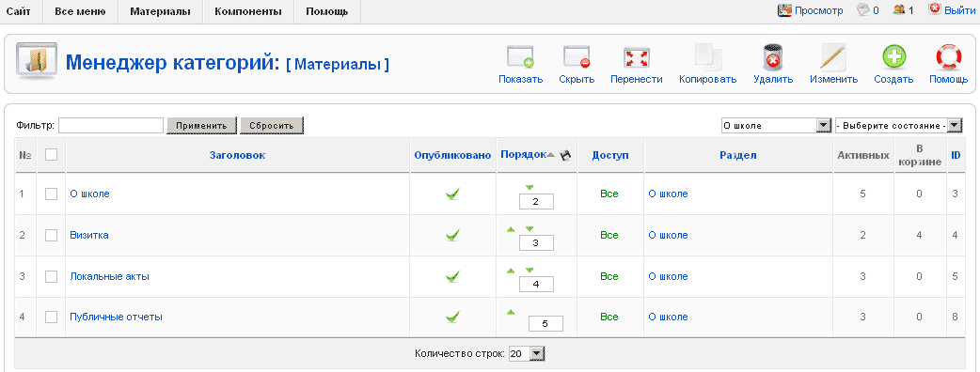This screenshot has width=980, height=372.
Task: Click the Применить filter button
Action: pyautogui.click(x=201, y=126)
